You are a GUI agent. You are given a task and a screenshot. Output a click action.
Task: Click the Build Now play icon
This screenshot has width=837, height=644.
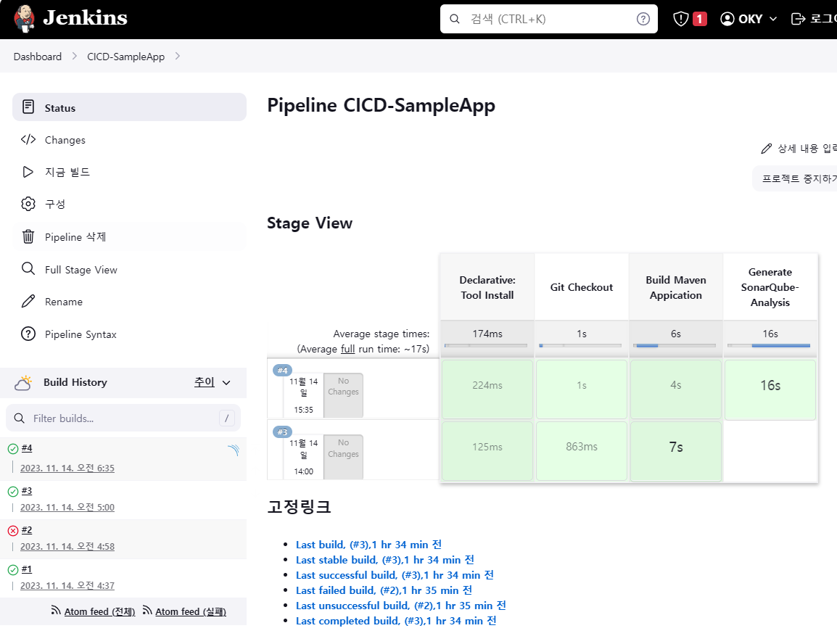[28, 172]
